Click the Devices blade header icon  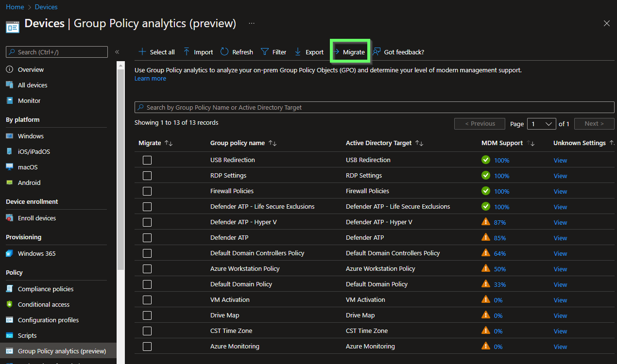[x=13, y=26]
